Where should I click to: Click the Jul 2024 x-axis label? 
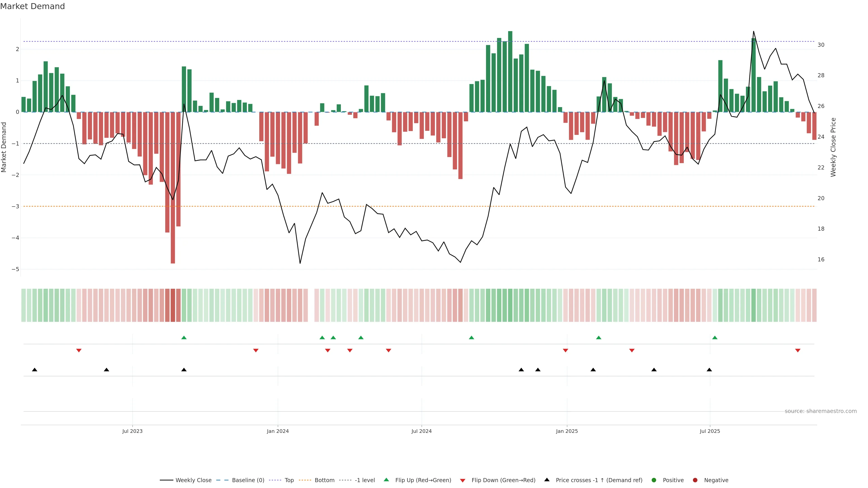(x=421, y=431)
